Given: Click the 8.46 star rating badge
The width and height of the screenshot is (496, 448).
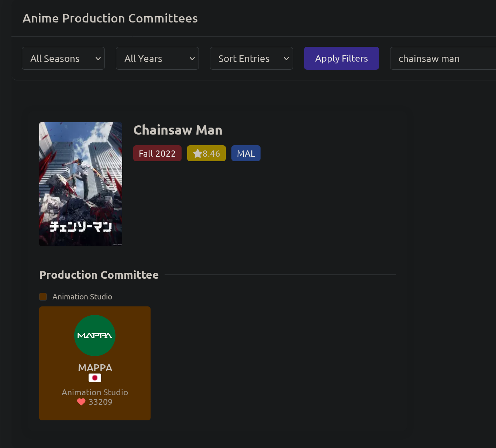Looking at the screenshot, I should point(206,153).
